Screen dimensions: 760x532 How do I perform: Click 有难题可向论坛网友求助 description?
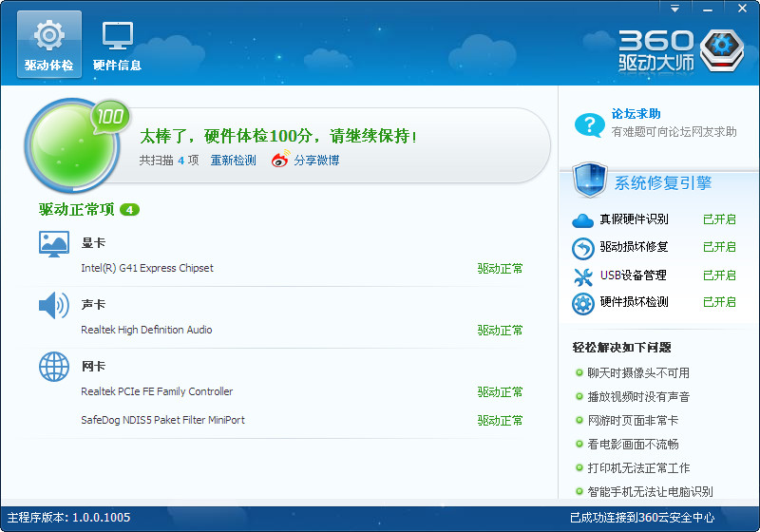674,132
